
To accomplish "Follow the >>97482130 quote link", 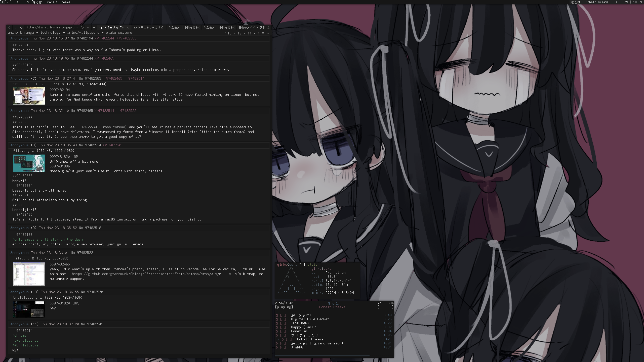I will point(22,45).
